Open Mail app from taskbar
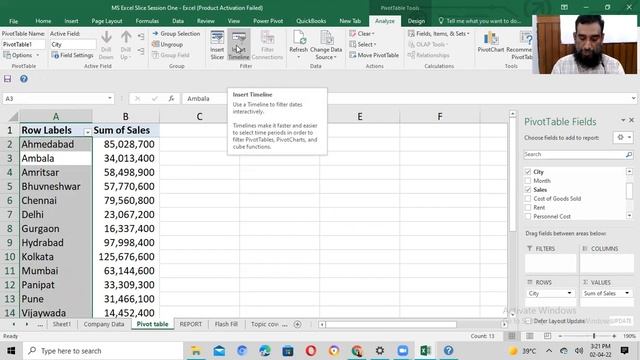 click(219, 351)
